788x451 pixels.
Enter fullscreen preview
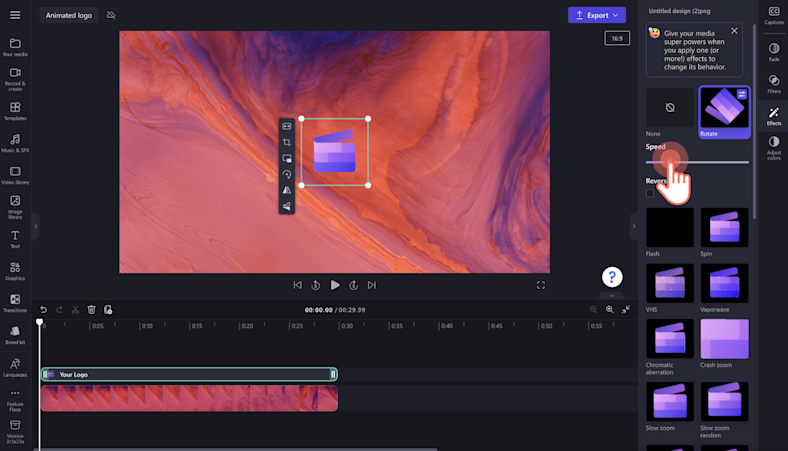(x=541, y=285)
